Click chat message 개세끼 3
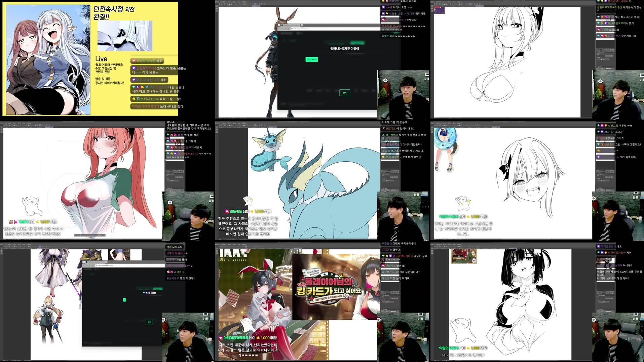This screenshot has width=644, height=362. point(175,272)
